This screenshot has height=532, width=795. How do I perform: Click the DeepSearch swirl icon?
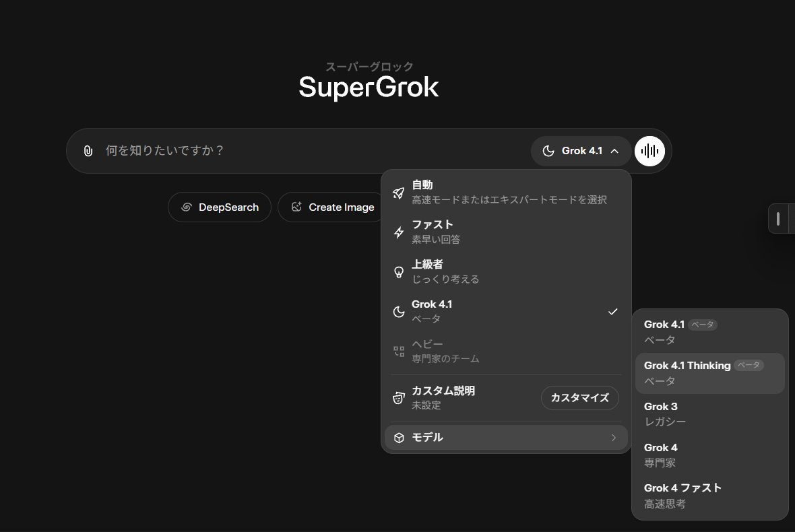(x=187, y=207)
